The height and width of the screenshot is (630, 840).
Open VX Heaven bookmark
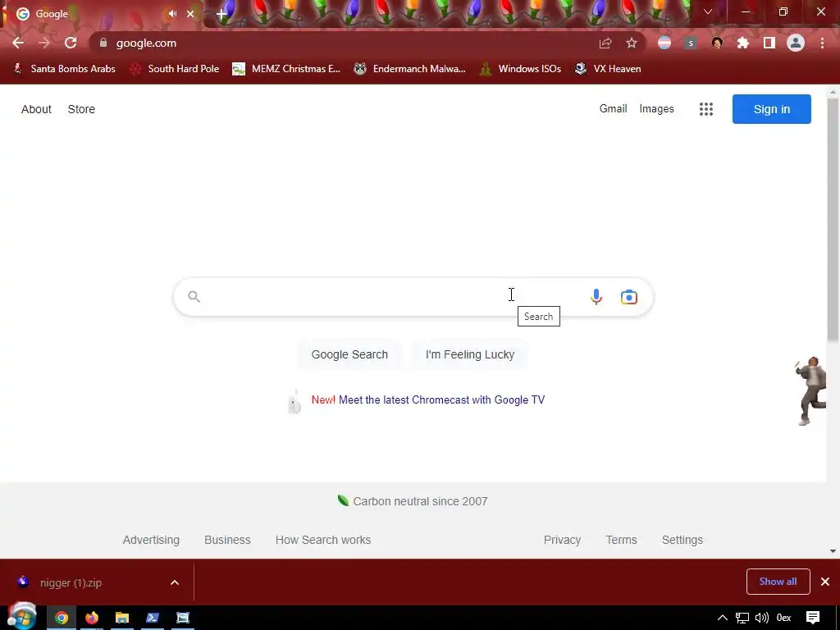(x=608, y=69)
